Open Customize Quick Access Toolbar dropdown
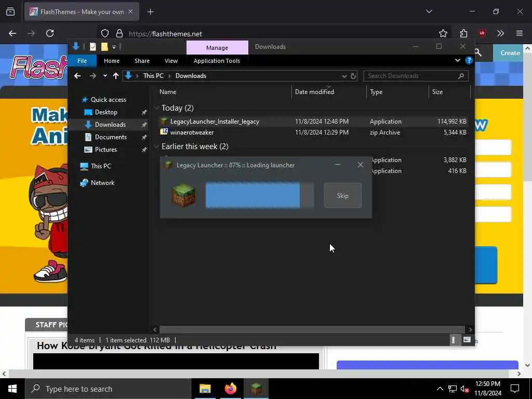 tap(114, 47)
